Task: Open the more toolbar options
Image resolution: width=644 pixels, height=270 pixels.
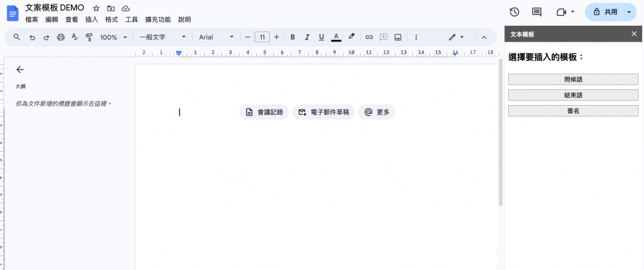Action: point(416,37)
